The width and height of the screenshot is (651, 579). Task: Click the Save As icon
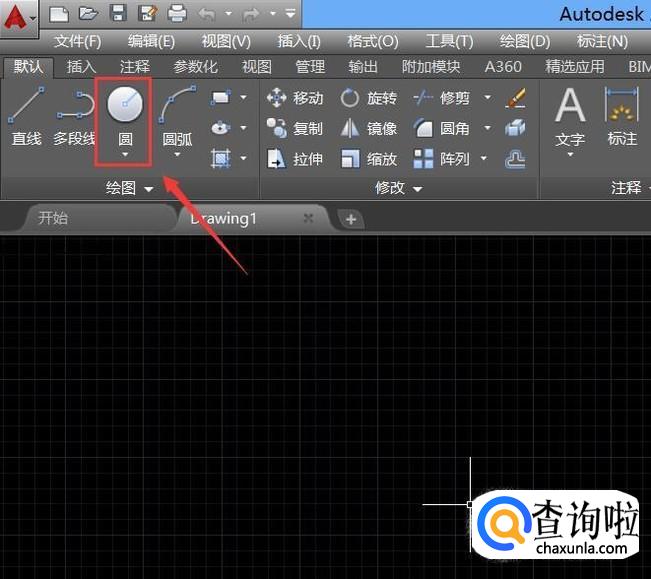(148, 13)
